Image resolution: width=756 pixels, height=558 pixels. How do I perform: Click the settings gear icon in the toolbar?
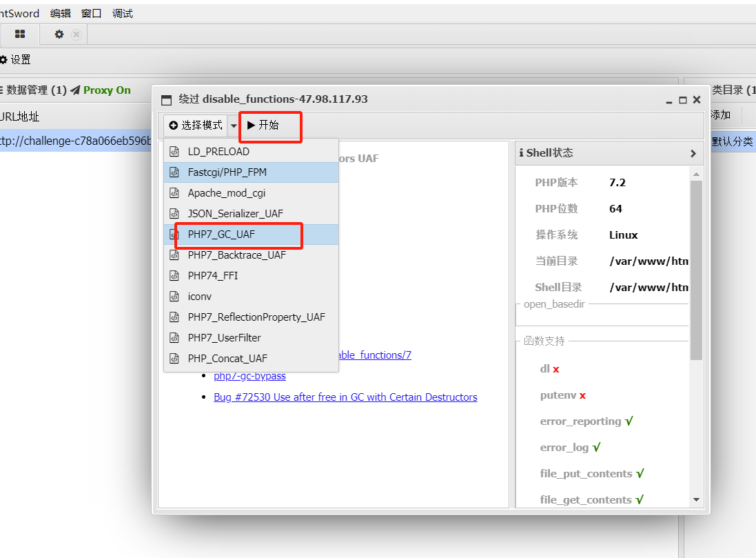coord(59,33)
